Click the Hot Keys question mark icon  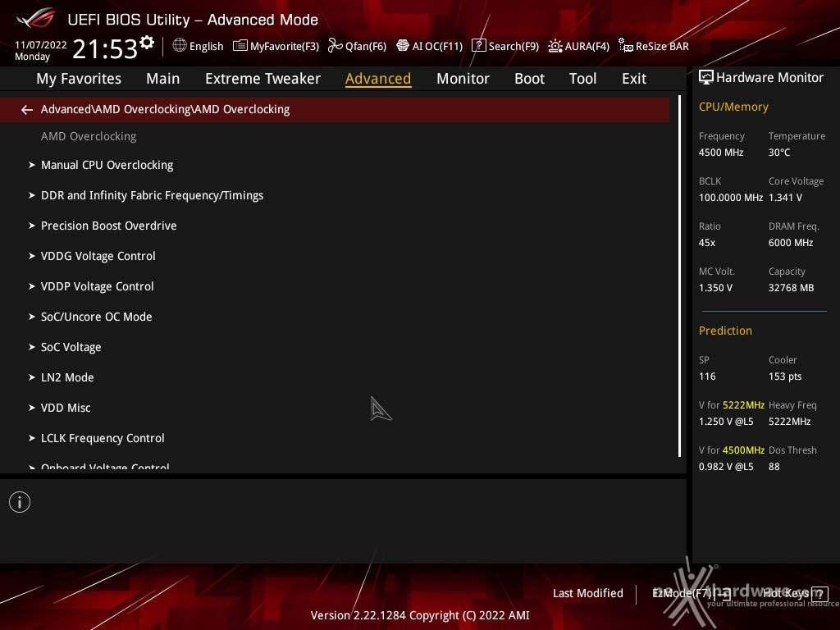tap(819, 594)
